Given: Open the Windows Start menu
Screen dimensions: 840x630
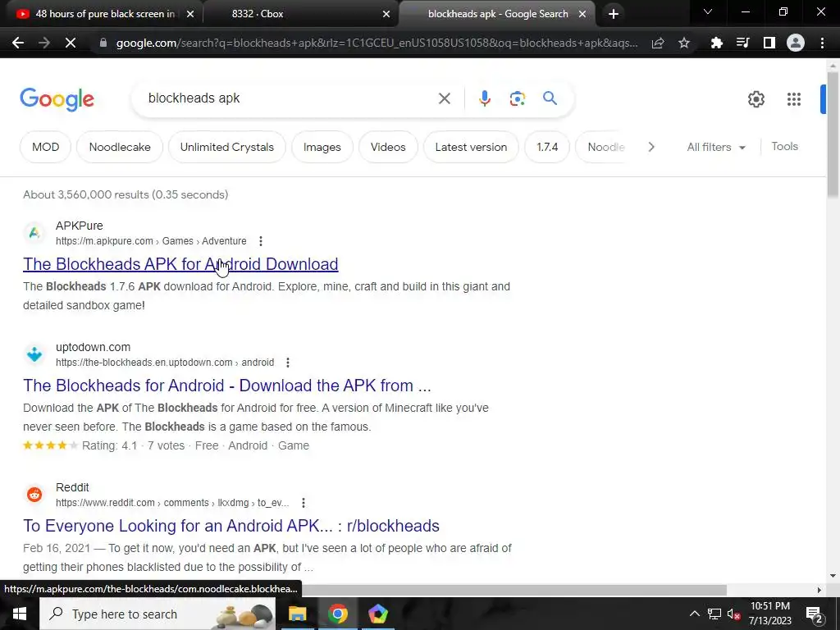Looking at the screenshot, I should (x=20, y=614).
